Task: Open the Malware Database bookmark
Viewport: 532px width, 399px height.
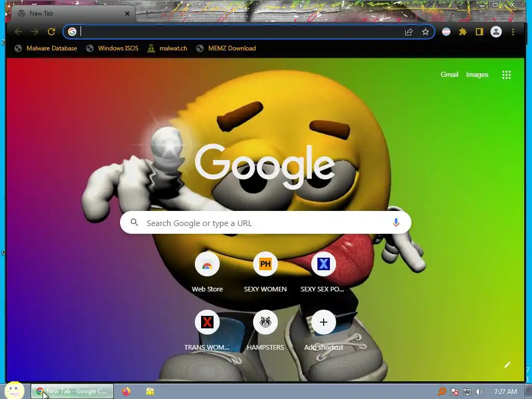Action: 46,48
